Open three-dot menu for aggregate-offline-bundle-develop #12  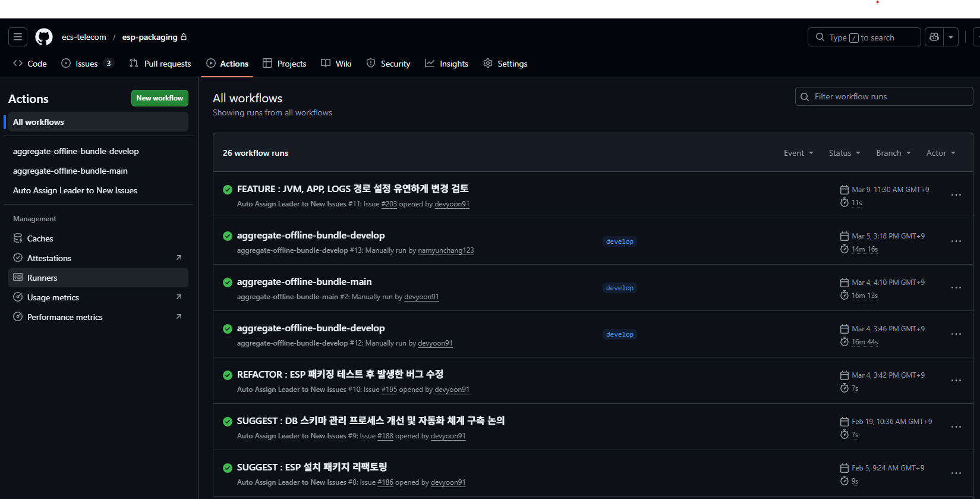point(956,334)
